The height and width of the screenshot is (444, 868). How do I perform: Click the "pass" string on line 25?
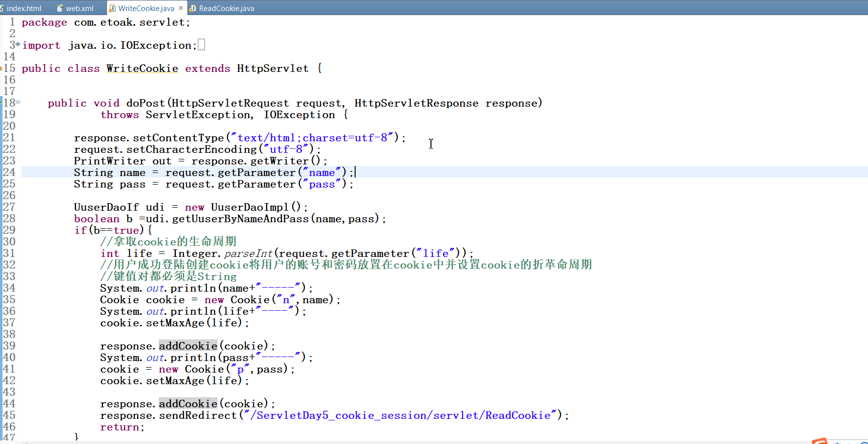point(322,184)
